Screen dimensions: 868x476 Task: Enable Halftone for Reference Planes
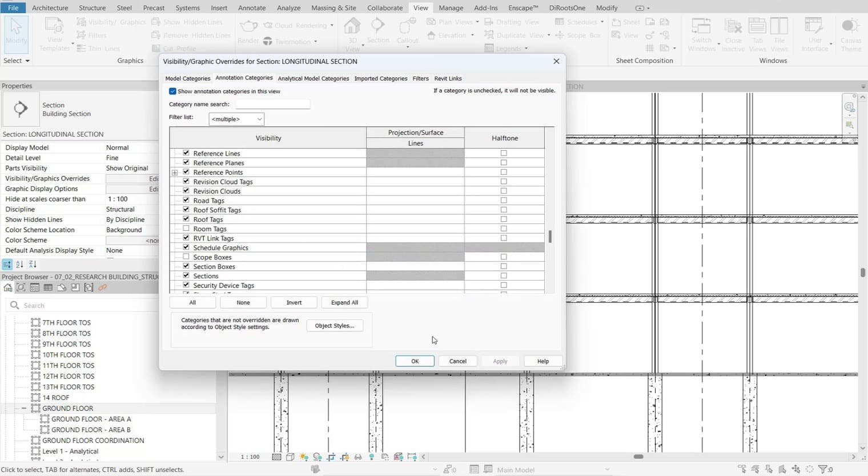[x=504, y=163]
